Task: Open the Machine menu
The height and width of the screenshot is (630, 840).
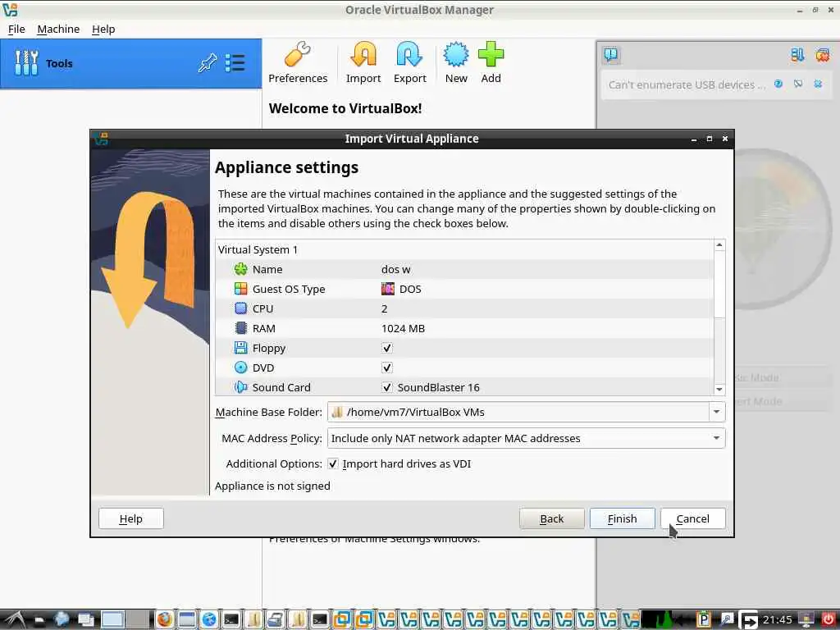Action: tap(58, 29)
